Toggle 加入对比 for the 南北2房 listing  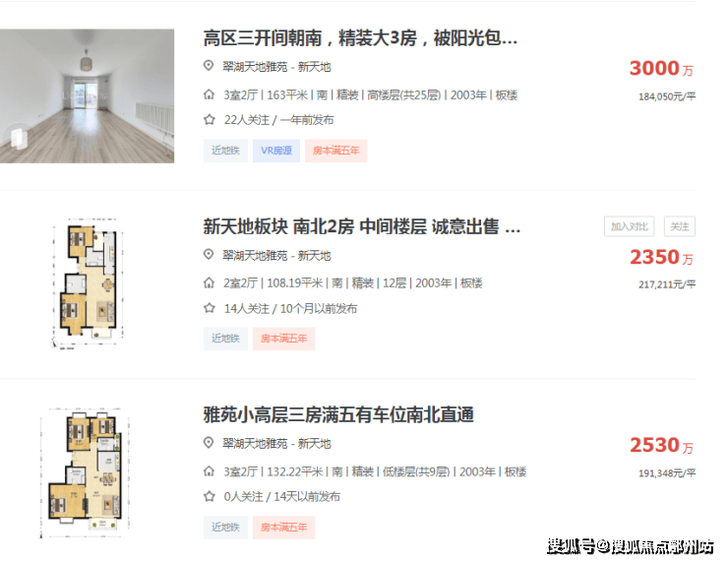pyautogui.click(x=629, y=226)
